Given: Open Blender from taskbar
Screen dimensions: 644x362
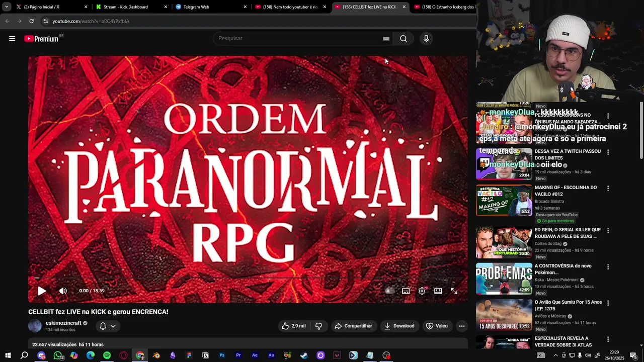Looking at the screenshot, I should point(156,355).
